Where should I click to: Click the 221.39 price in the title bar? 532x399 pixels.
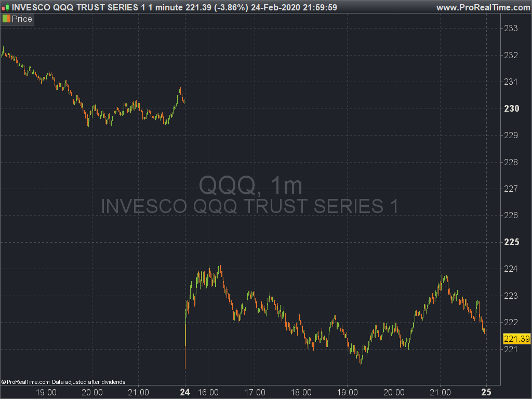(x=198, y=7)
